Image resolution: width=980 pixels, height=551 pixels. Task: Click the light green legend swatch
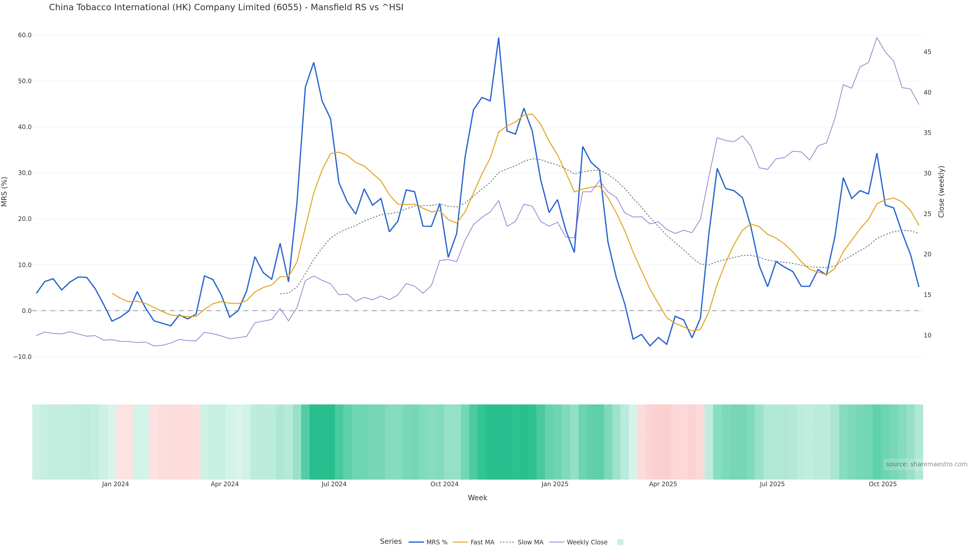click(x=620, y=542)
